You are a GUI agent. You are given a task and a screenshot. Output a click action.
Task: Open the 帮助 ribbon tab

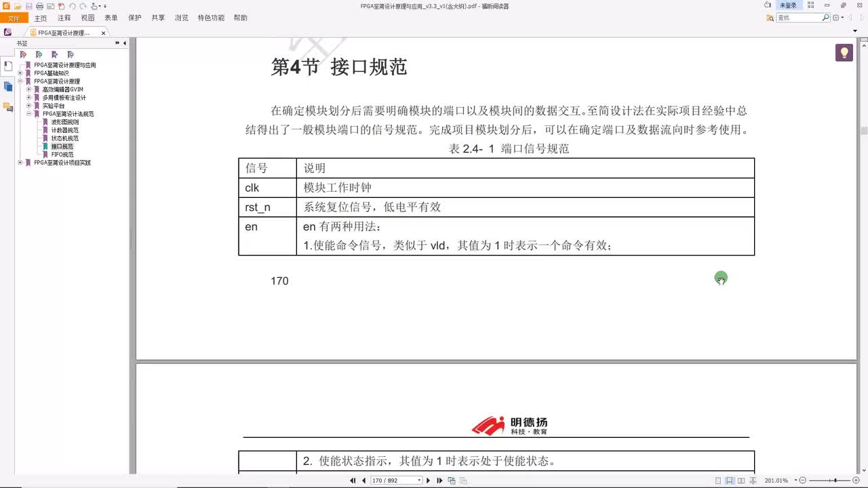point(240,18)
